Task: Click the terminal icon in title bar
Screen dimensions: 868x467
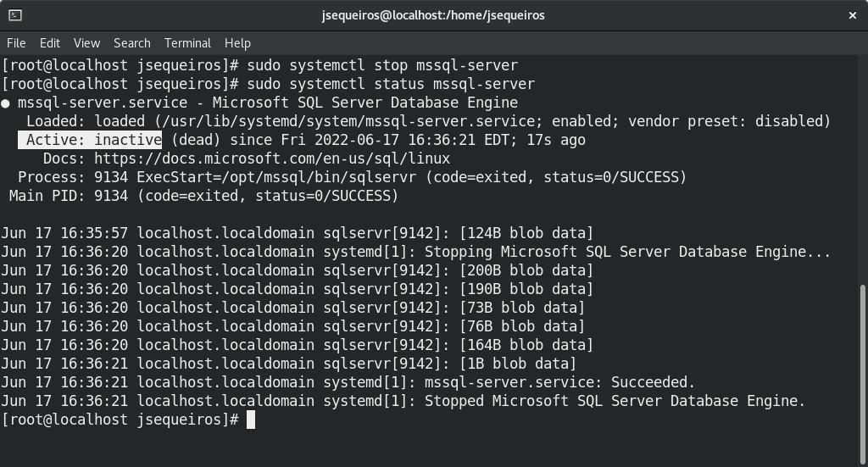Action: (x=15, y=15)
